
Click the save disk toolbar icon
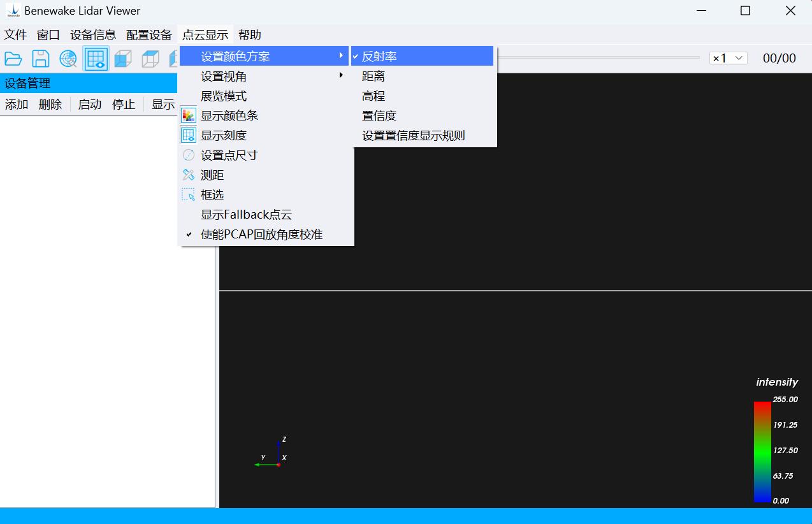pos(41,59)
